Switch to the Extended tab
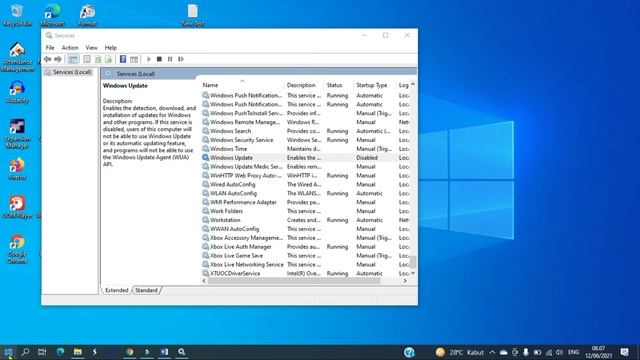640x360 pixels. coord(117,290)
